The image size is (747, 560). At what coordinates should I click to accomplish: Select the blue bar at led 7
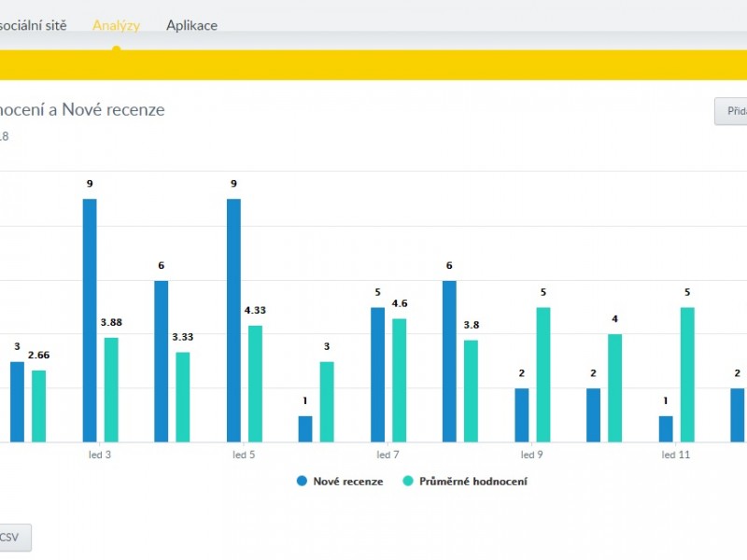pos(377,374)
